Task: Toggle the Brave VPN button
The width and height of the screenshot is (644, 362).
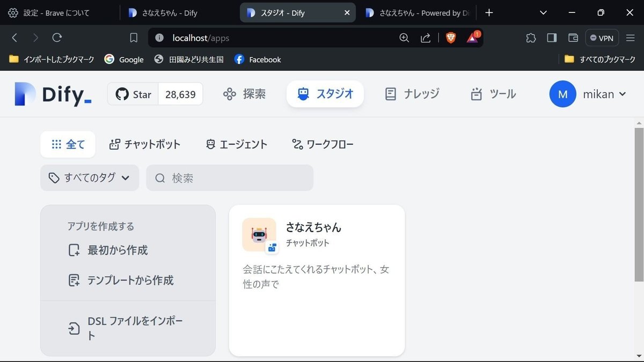Action: tap(602, 38)
